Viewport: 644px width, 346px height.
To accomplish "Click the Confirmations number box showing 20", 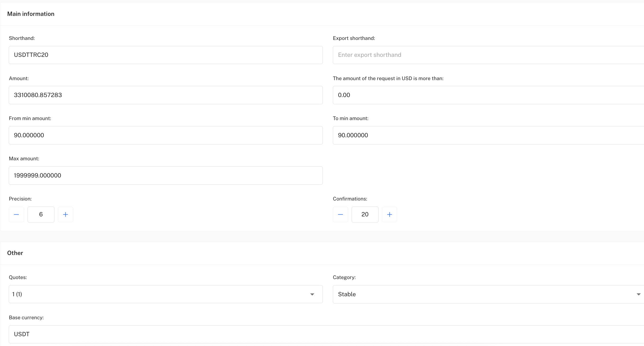I will [365, 215].
